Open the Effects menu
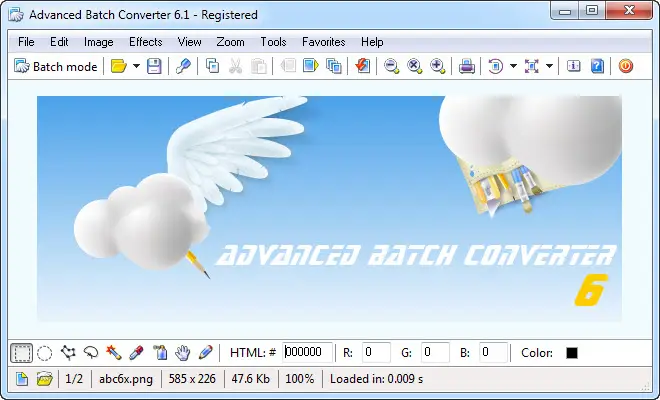This screenshot has height=400, width=660. (146, 42)
